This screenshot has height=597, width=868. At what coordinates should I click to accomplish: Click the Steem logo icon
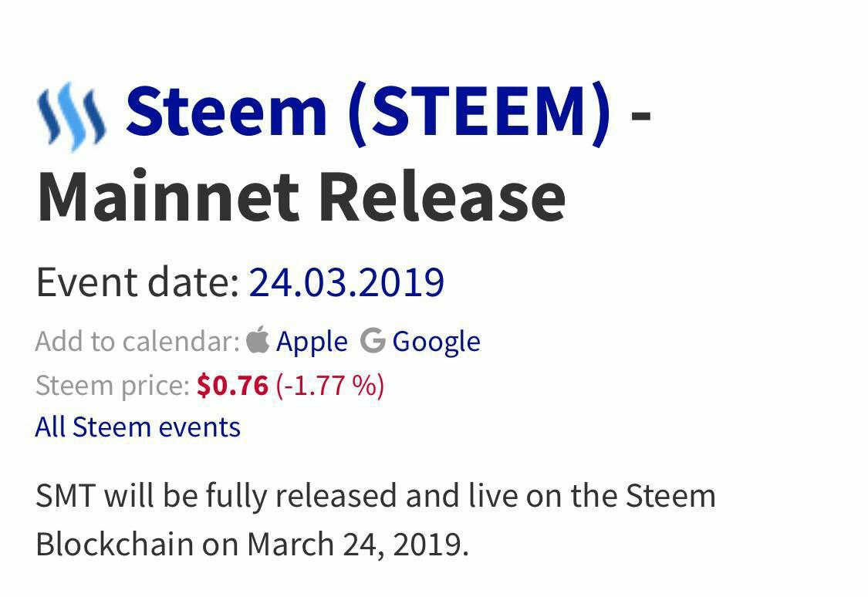pyautogui.click(x=71, y=116)
